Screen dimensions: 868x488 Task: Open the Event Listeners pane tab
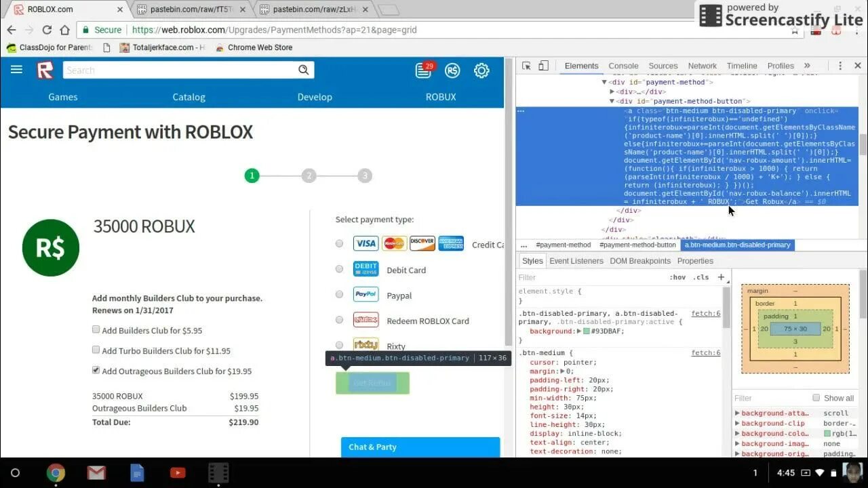coord(576,261)
